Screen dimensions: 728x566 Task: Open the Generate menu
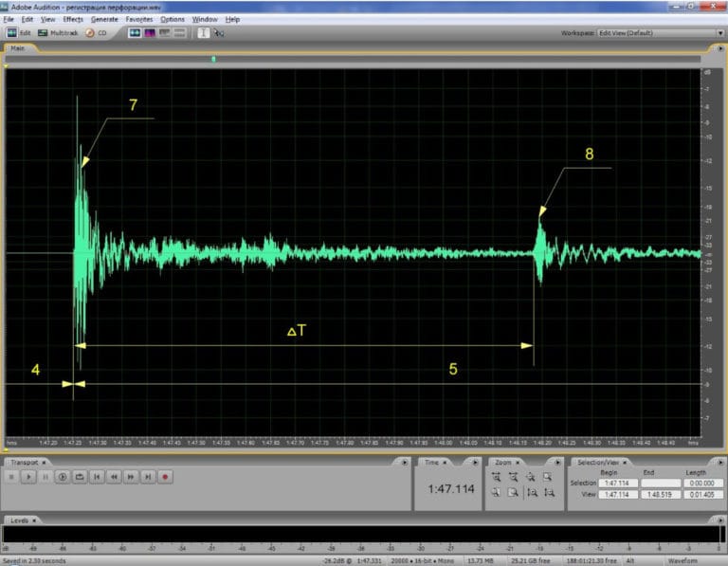[x=104, y=20]
